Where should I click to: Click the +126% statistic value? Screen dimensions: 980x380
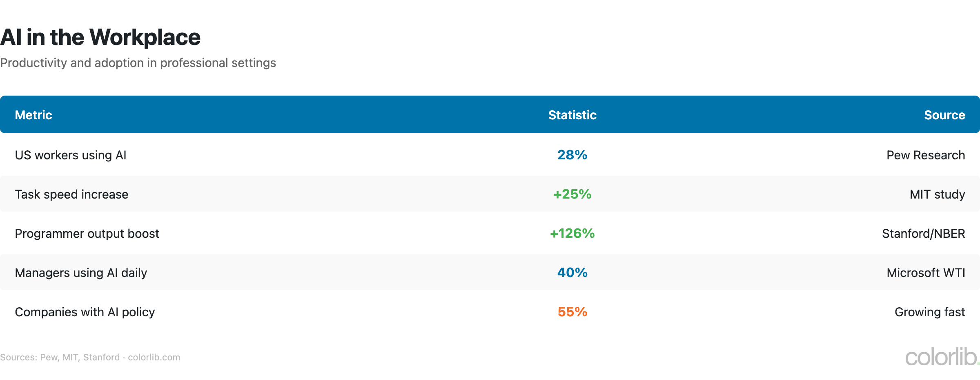coord(572,233)
